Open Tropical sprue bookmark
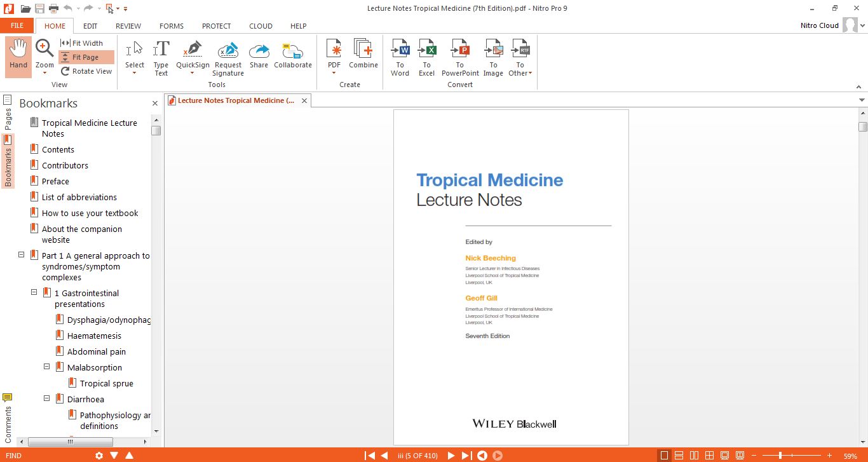Viewport: 868px width, 462px height. tap(107, 383)
